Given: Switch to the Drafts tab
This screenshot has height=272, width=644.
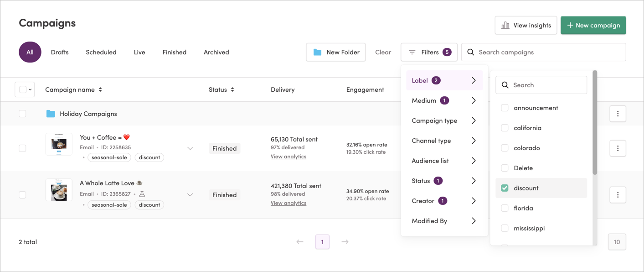Looking at the screenshot, I should pyautogui.click(x=59, y=52).
